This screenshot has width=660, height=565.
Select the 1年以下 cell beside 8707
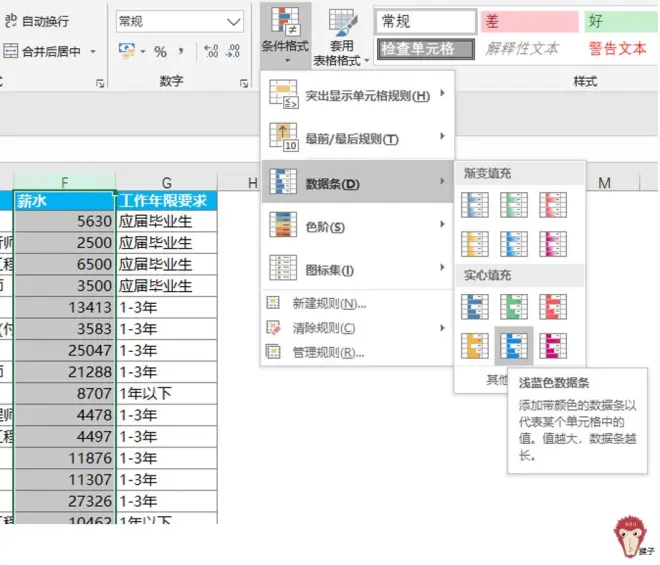click(167, 393)
